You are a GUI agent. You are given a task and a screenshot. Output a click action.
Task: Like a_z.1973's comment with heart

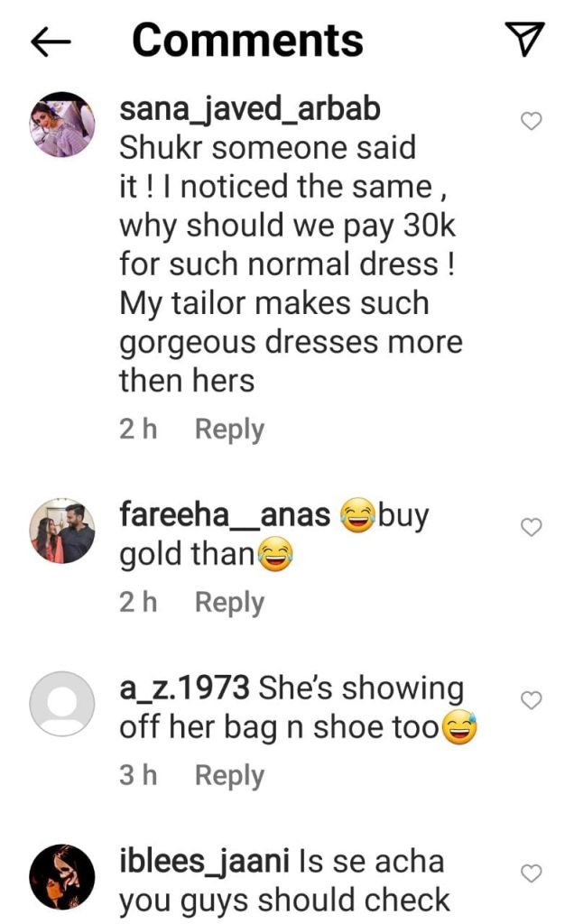(532, 700)
